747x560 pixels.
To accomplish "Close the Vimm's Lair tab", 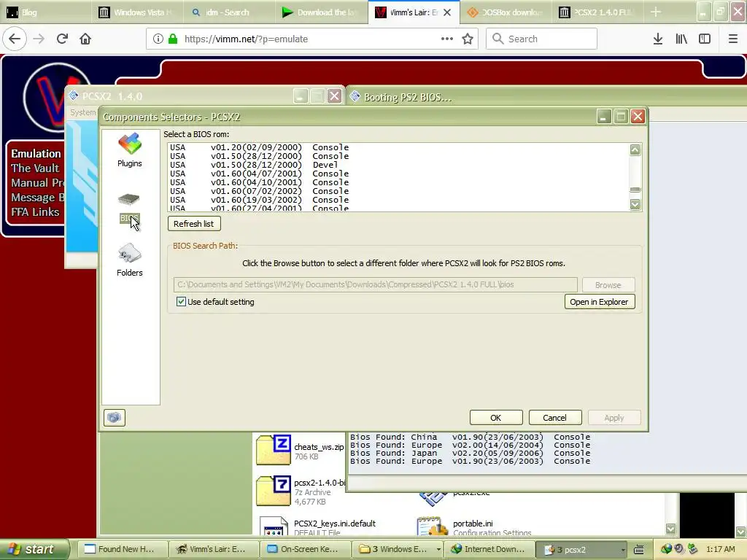I will pos(447,12).
